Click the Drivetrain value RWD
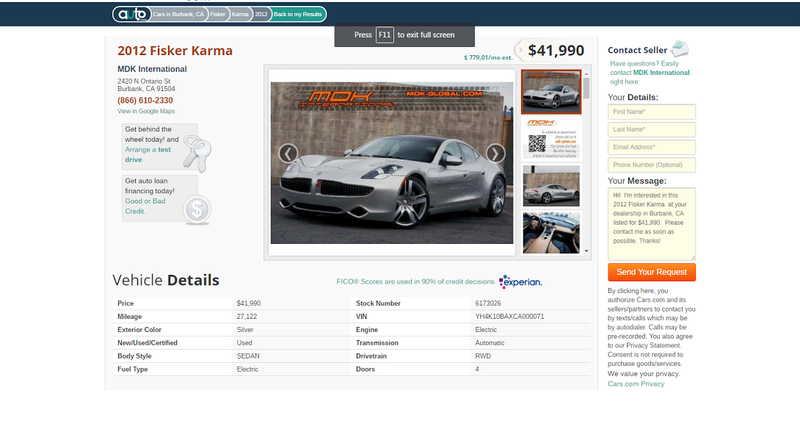The height and width of the screenshot is (443, 800). [483, 356]
